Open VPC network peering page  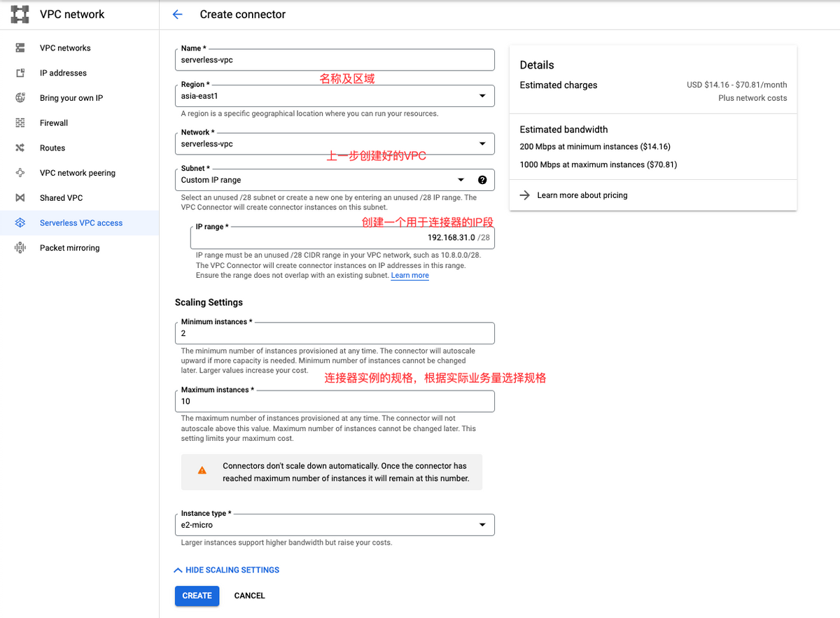pyautogui.click(x=78, y=173)
